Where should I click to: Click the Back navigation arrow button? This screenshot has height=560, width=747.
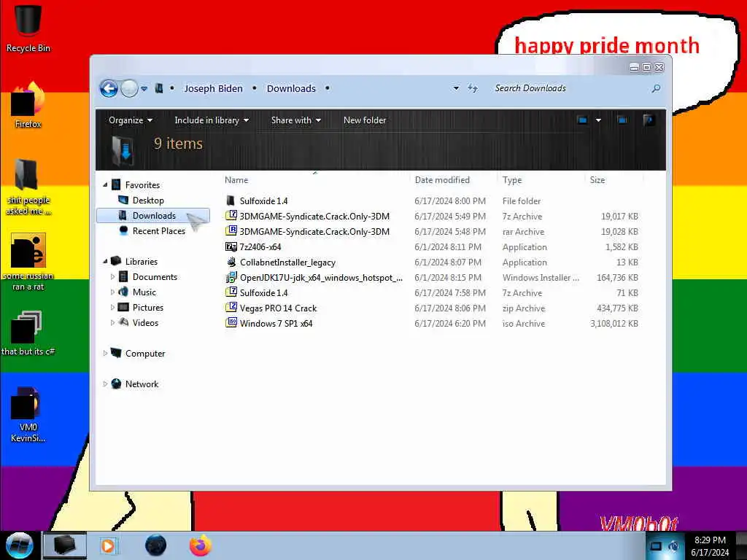tap(109, 88)
